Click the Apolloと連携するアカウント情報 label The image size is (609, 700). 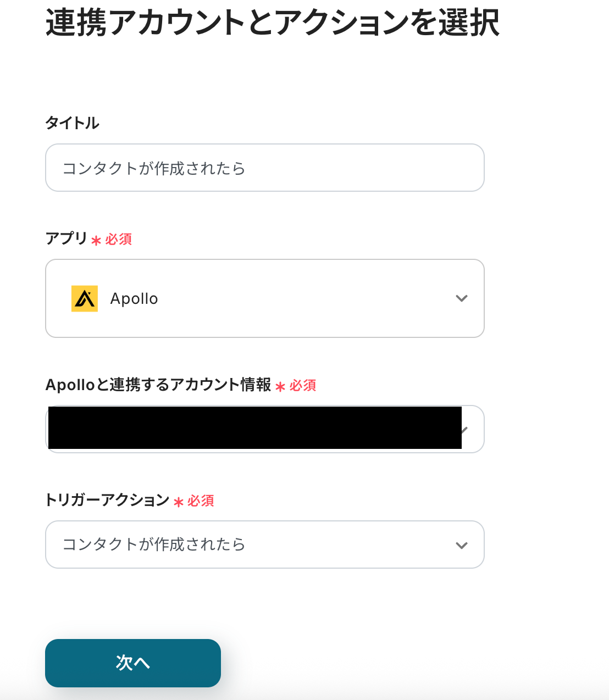point(158,385)
